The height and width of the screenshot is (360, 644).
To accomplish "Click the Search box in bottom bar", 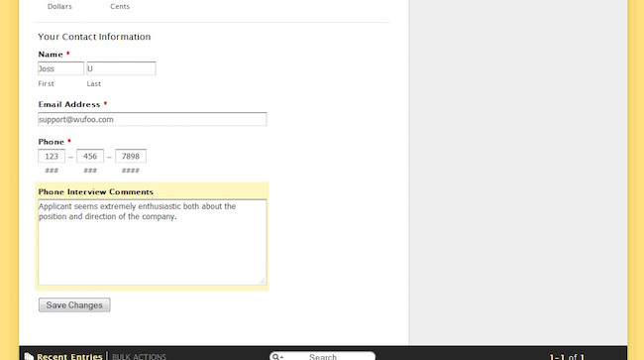I will [322, 356].
